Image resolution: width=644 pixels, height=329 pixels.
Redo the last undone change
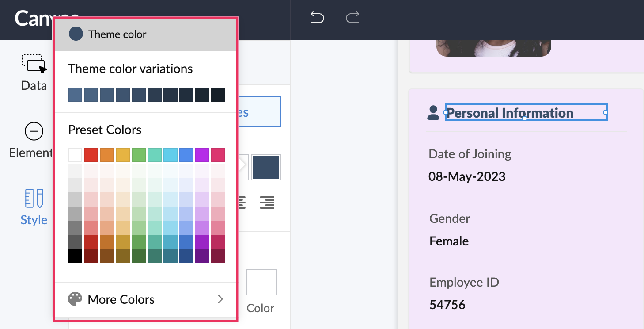352,18
